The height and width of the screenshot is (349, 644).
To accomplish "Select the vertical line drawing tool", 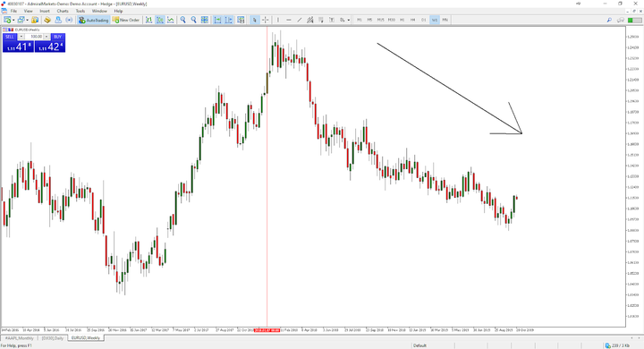I will point(278,20).
